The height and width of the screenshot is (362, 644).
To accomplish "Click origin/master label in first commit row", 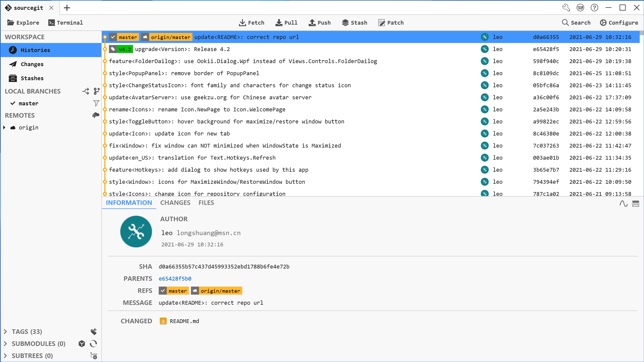I will pyautogui.click(x=167, y=37).
